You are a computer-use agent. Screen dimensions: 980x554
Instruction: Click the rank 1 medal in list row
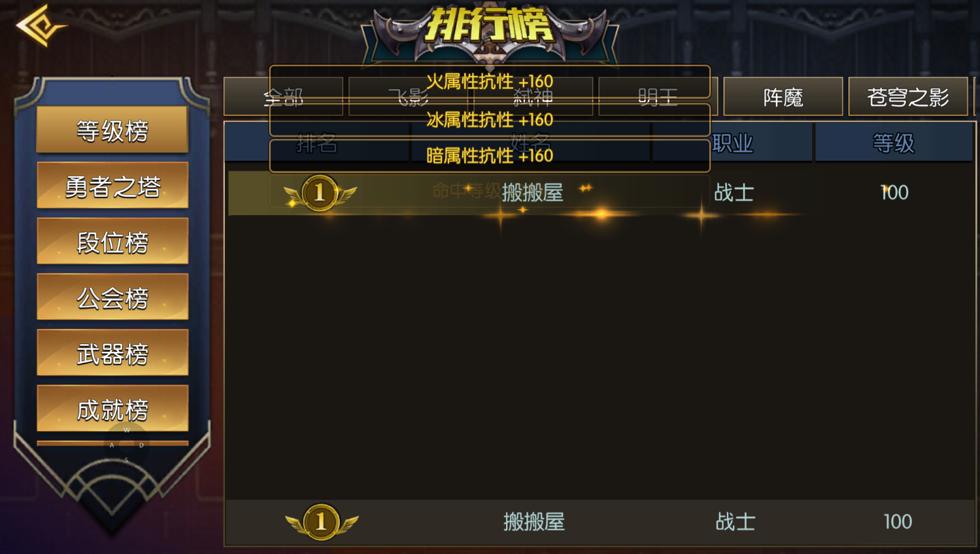pos(320,193)
